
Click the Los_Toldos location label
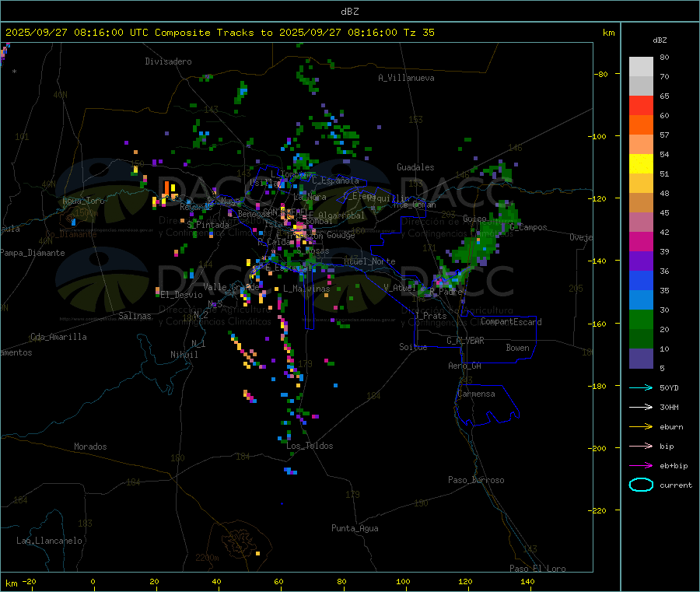click(310, 446)
